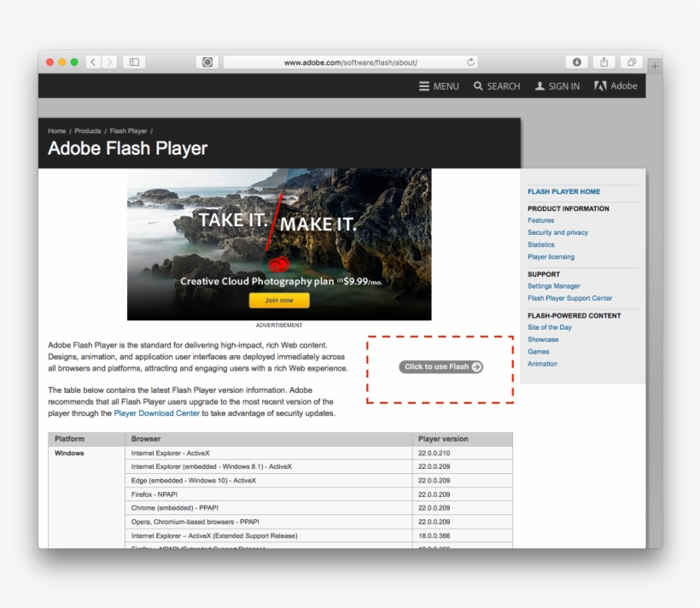
Task: Open FLASH PLAYER HOME in the sidebar
Action: click(563, 191)
